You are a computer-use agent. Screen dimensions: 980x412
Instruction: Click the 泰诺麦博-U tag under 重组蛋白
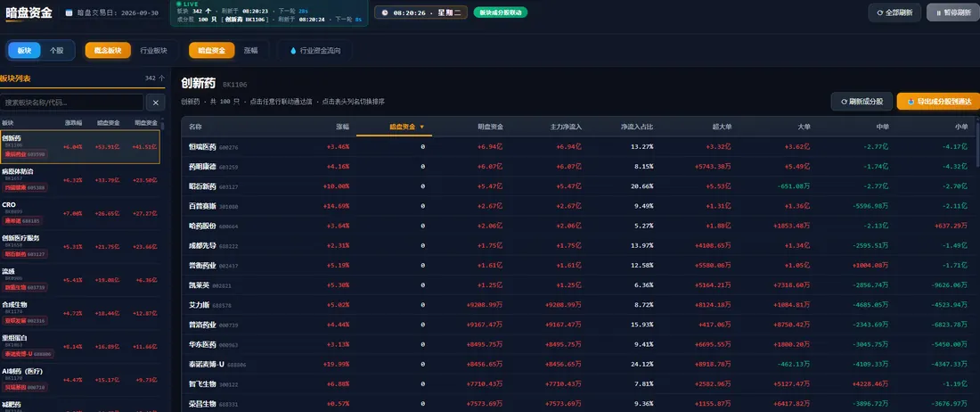(x=29, y=354)
